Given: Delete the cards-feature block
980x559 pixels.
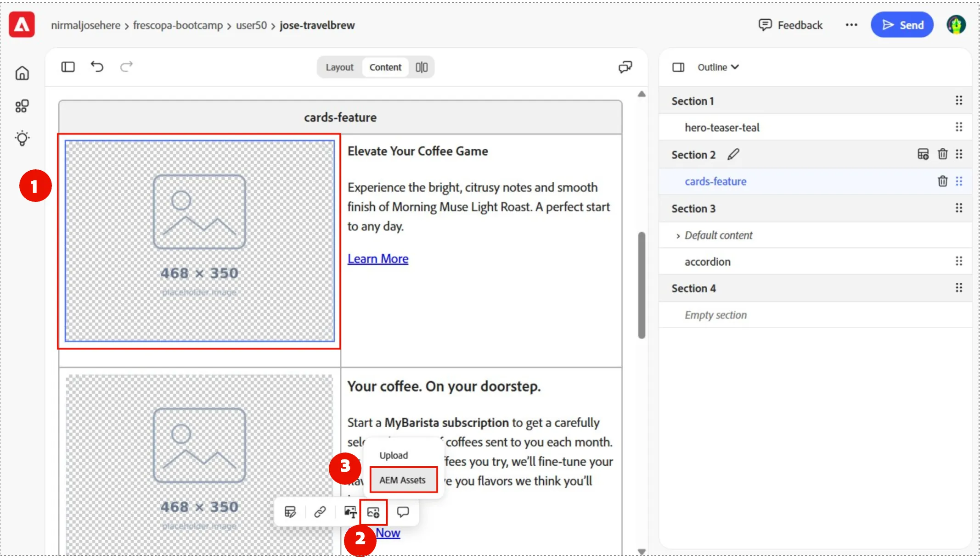Looking at the screenshot, I should (943, 181).
